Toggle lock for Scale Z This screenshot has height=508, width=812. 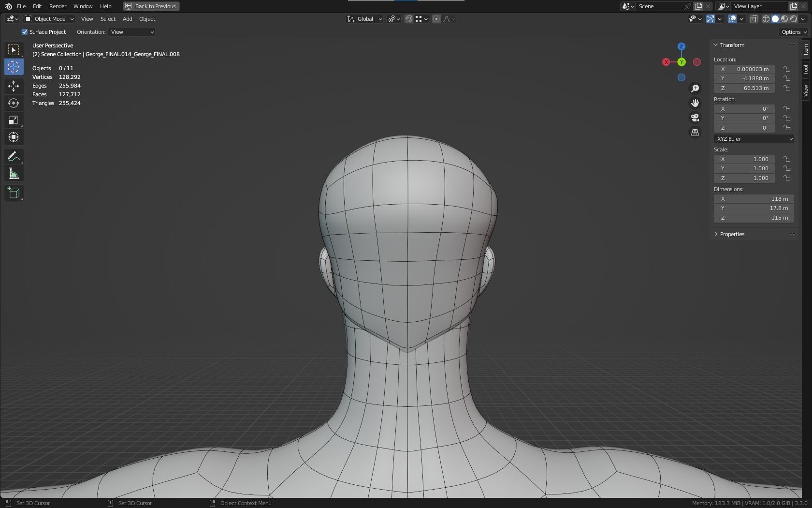point(787,178)
